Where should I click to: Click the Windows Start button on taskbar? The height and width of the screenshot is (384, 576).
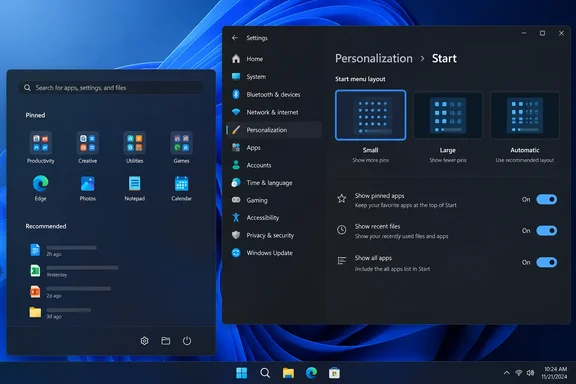(x=241, y=373)
